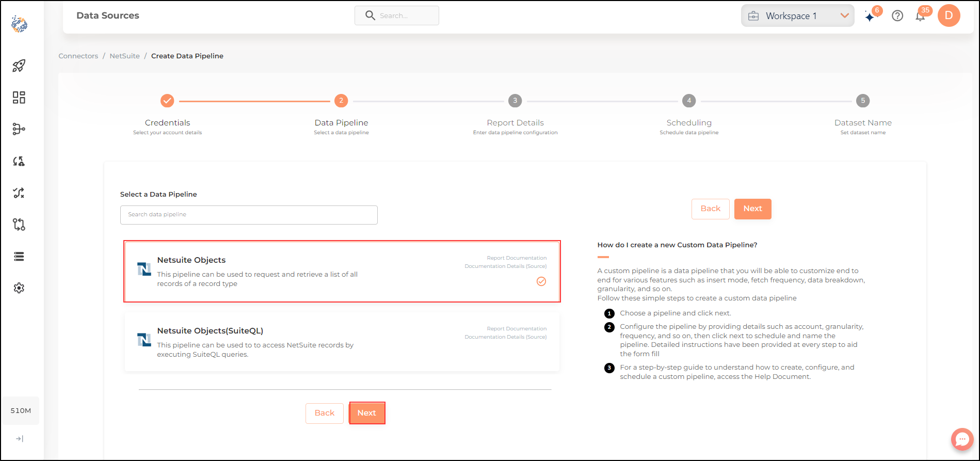
Task: Click the NetSuite breadcrumb link
Action: pyautogui.click(x=125, y=56)
